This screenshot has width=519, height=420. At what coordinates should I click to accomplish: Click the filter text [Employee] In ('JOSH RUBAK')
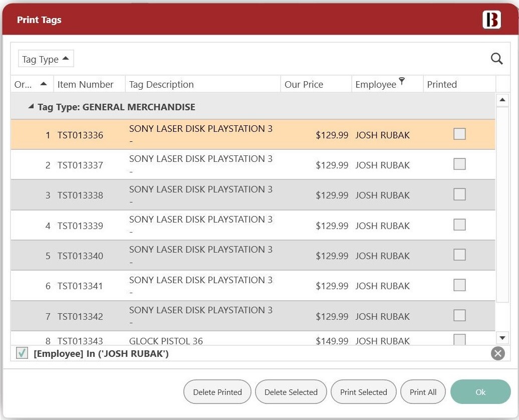[101, 353]
